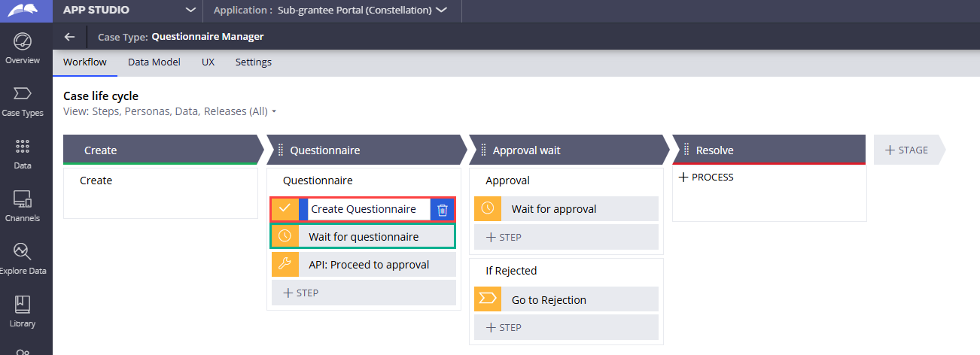The image size is (980, 355).
Task: Click the back arrow next to Case Type
Action: click(x=70, y=36)
